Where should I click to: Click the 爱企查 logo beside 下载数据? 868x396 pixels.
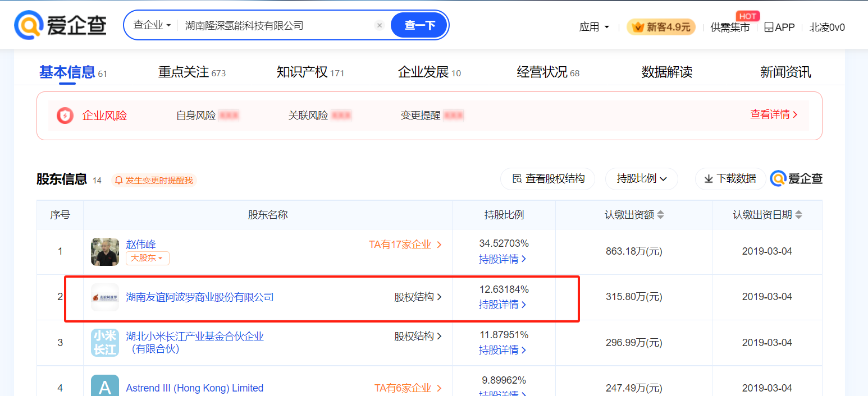pyautogui.click(x=796, y=179)
